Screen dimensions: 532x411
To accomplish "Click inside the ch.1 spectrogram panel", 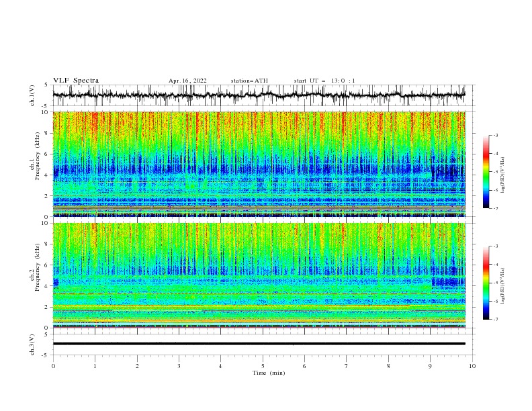I will (x=259, y=164).
